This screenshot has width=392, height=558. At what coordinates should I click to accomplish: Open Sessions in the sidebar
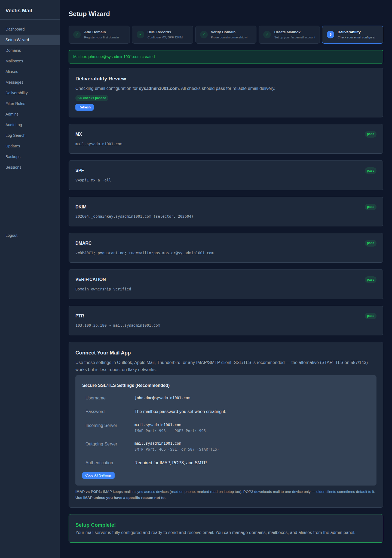tap(30, 167)
